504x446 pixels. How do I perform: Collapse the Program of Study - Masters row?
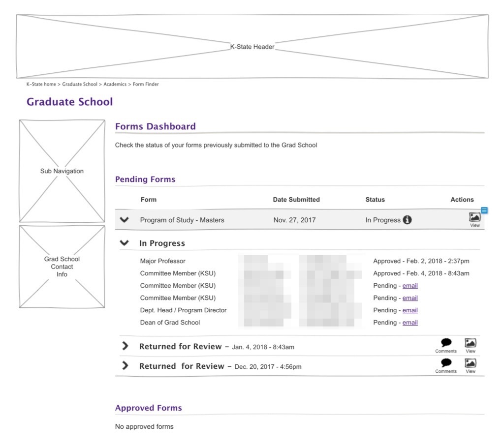pos(125,220)
